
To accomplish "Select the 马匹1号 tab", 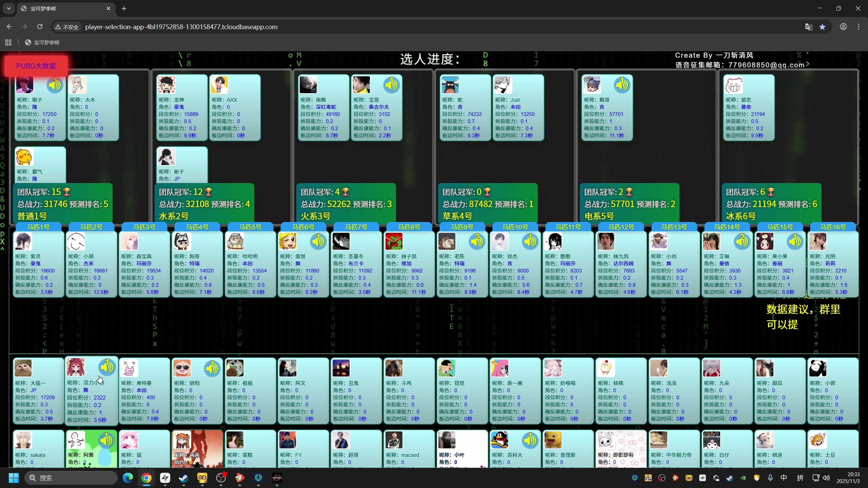I will click(x=39, y=227).
